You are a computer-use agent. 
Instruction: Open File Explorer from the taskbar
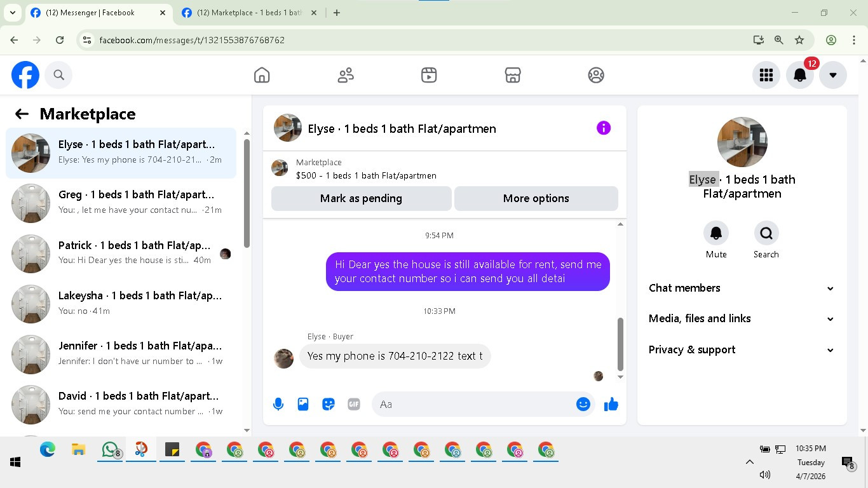click(78, 450)
